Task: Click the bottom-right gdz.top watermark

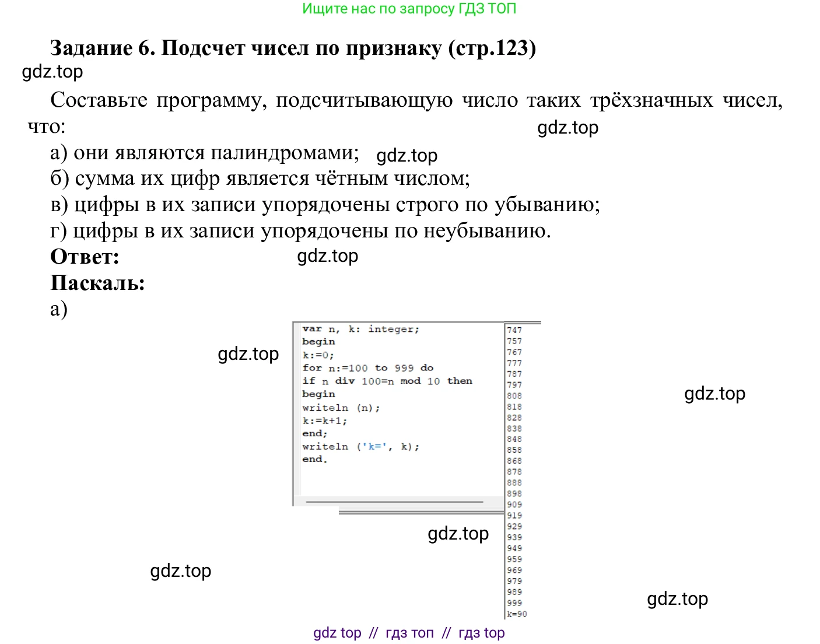Action: 678,598
